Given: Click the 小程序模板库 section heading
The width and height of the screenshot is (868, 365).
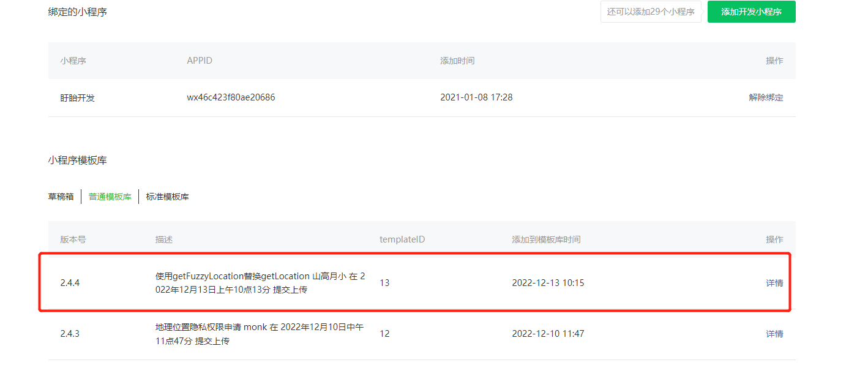Looking at the screenshot, I should click(78, 160).
